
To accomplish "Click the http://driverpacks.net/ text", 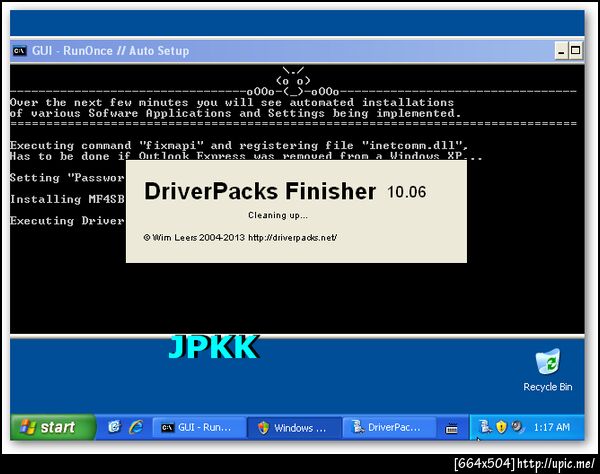I will [x=293, y=238].
